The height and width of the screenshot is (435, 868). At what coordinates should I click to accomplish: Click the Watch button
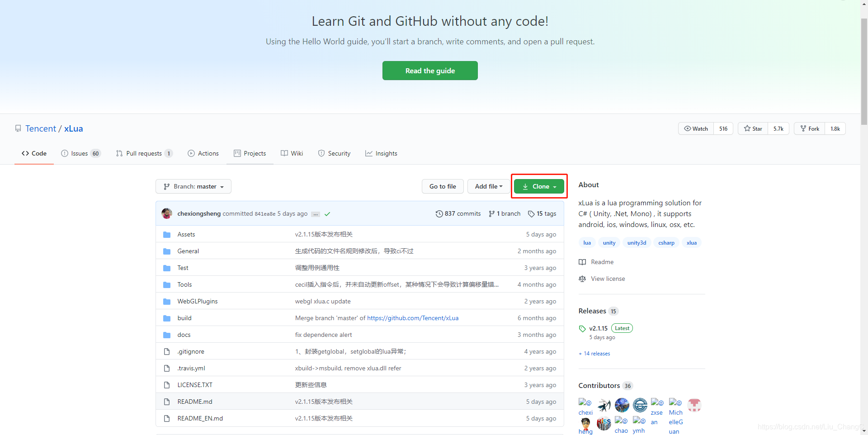(x=696, y=128)
